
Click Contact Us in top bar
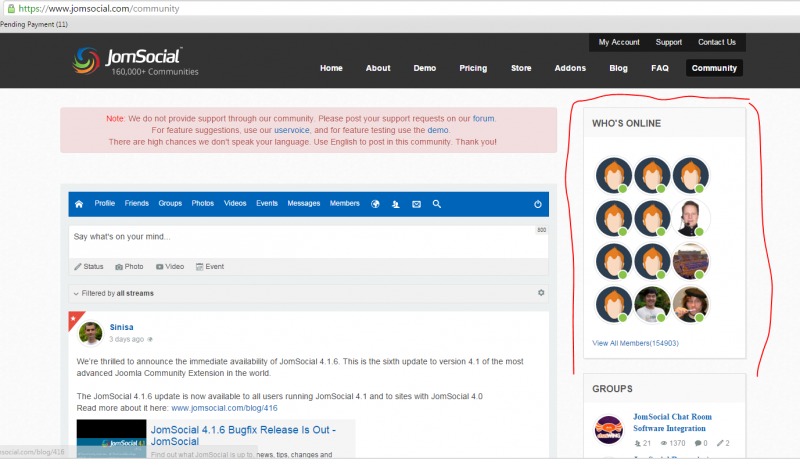pyautogui.click(x=717, y=42)
